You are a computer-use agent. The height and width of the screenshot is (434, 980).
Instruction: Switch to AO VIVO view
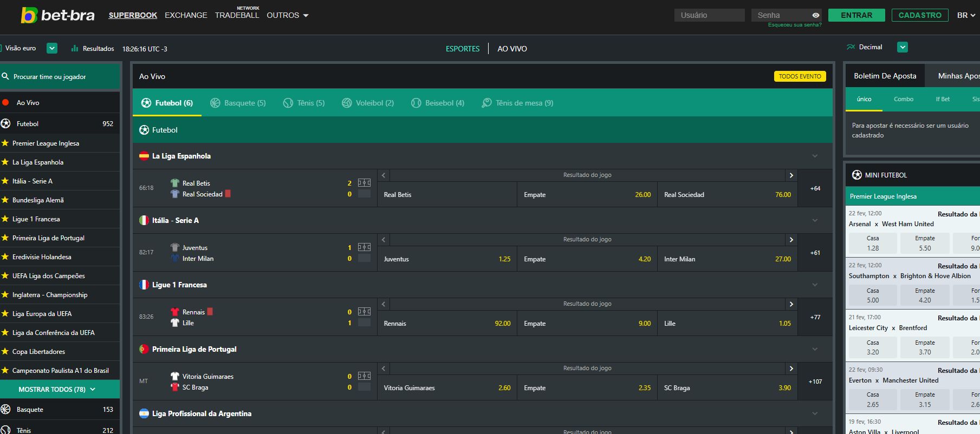pyautogui.click(x=512, y=49)
